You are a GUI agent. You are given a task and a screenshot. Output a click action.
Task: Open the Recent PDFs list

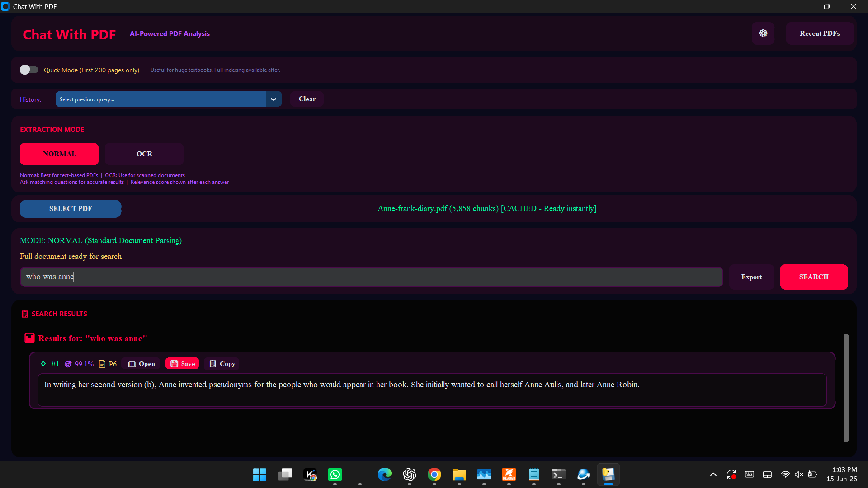(x=820, y=33)
